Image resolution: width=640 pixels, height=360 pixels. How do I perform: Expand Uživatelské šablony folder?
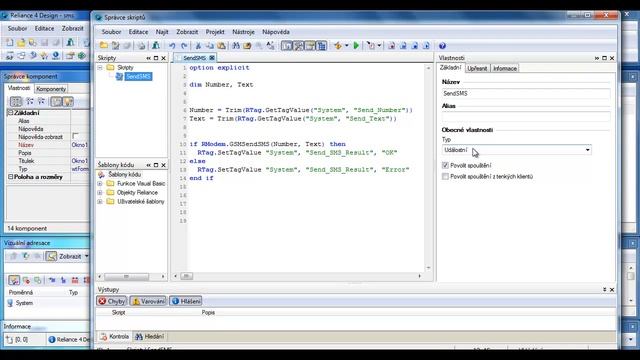click(x=100, y=202)
